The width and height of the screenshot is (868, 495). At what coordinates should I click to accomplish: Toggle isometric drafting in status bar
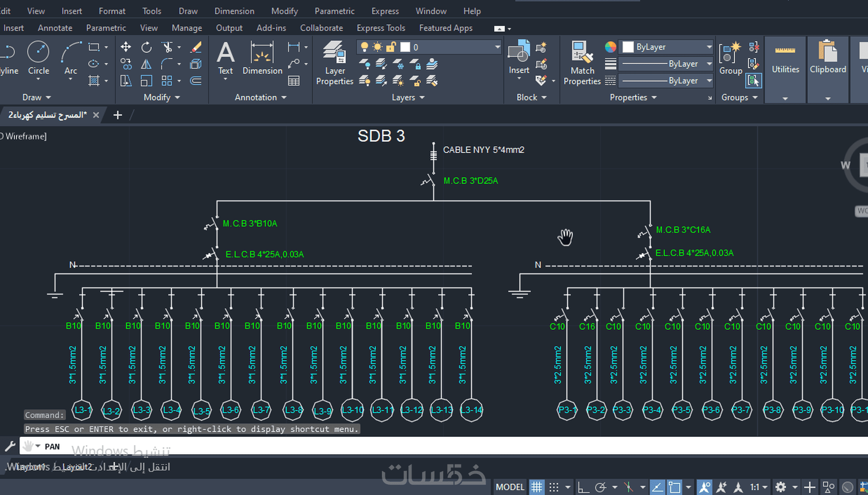pyautogui.click(x=629, y=487)
